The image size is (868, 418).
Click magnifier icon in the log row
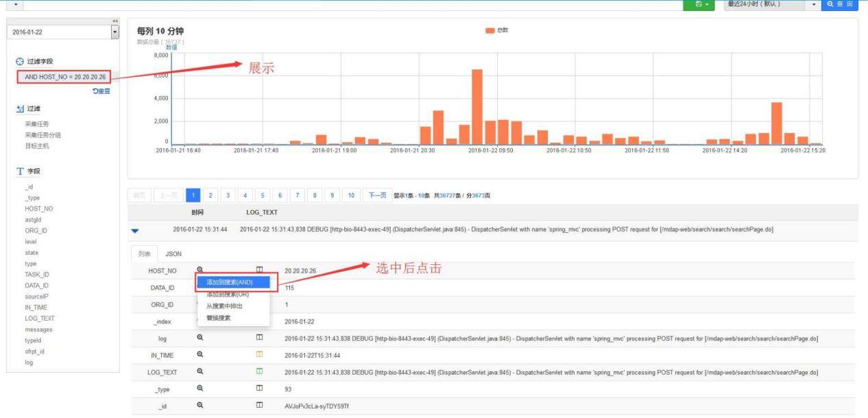point(200,338)
